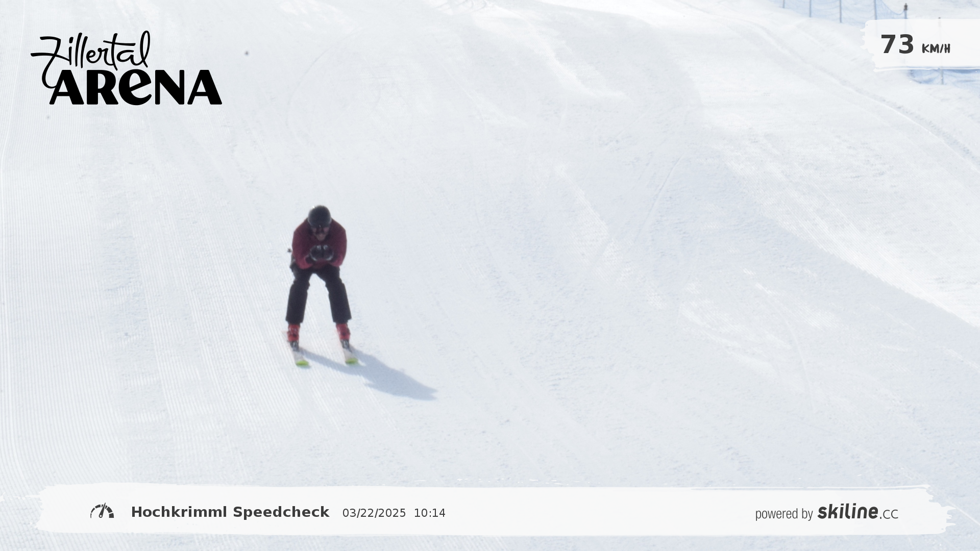Click the skier's clasped black gloves
This screenshot has height=551, width=980.
pyautogui.click(x=322, y=253)
